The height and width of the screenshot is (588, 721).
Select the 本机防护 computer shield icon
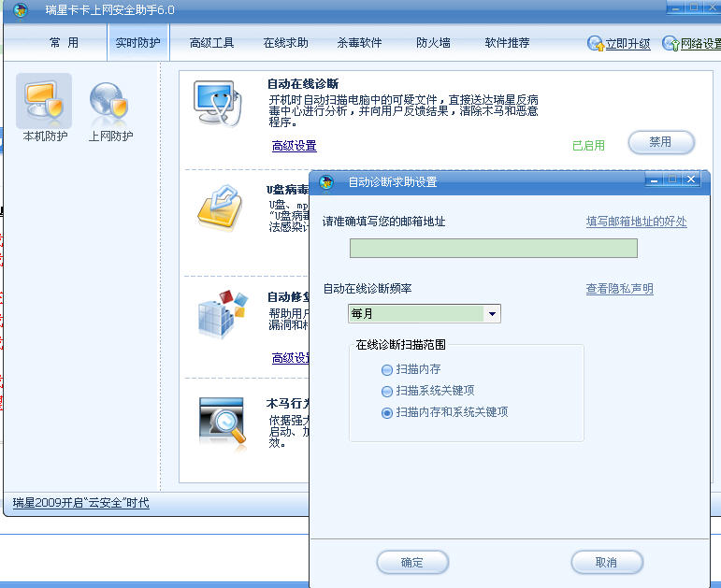(x=44, y=99)
